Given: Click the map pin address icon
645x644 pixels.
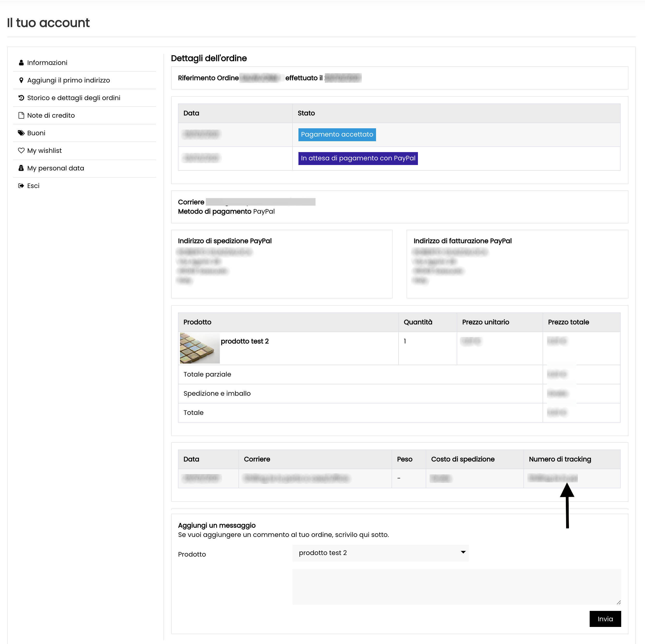Looking at the screenshot, I should [21, 80].
